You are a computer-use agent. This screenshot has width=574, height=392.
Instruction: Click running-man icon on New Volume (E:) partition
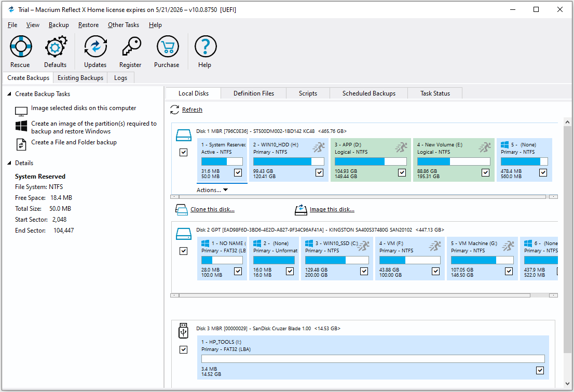(485, 147)
